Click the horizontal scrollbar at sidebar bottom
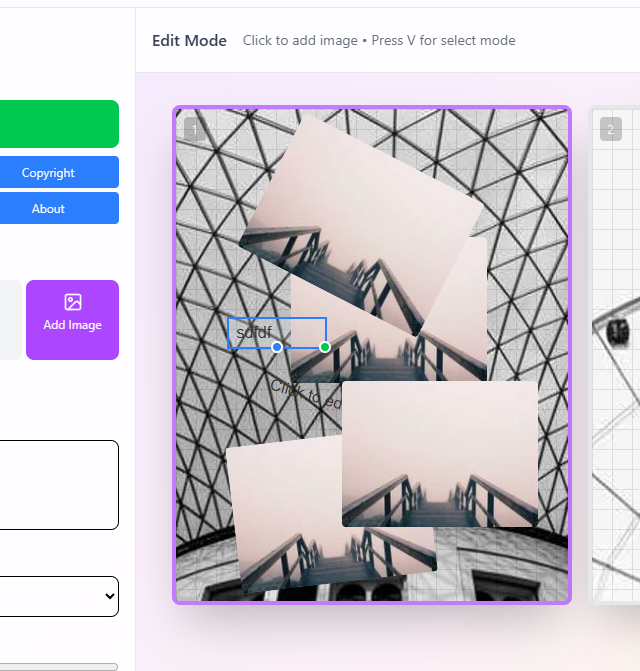 pyautogui.click(x=59, y=667)
